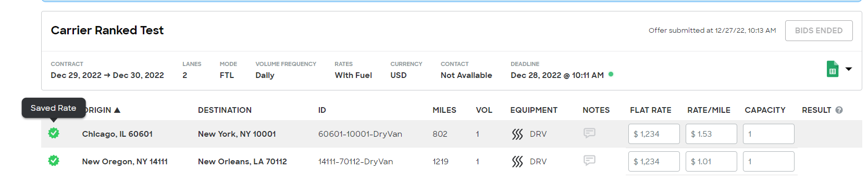This screenshot has width=868, height=196.
Task: Click the DESTINATION column header
Action: pos(225,110)
